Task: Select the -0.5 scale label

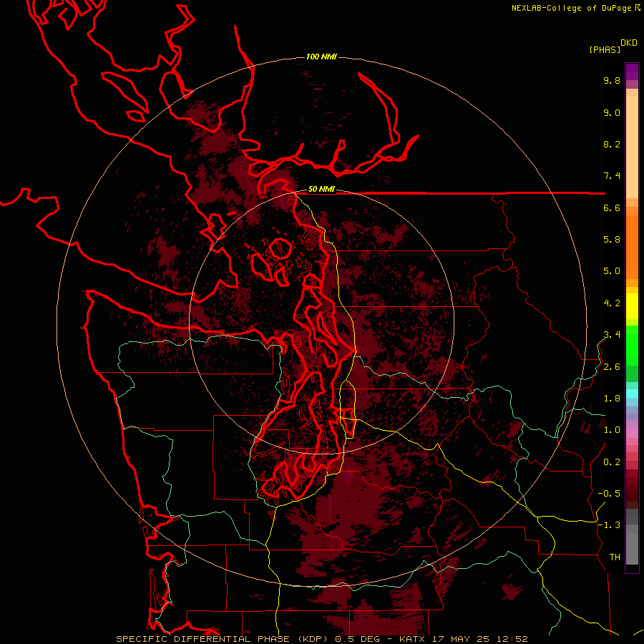Action: pos(609,494)
